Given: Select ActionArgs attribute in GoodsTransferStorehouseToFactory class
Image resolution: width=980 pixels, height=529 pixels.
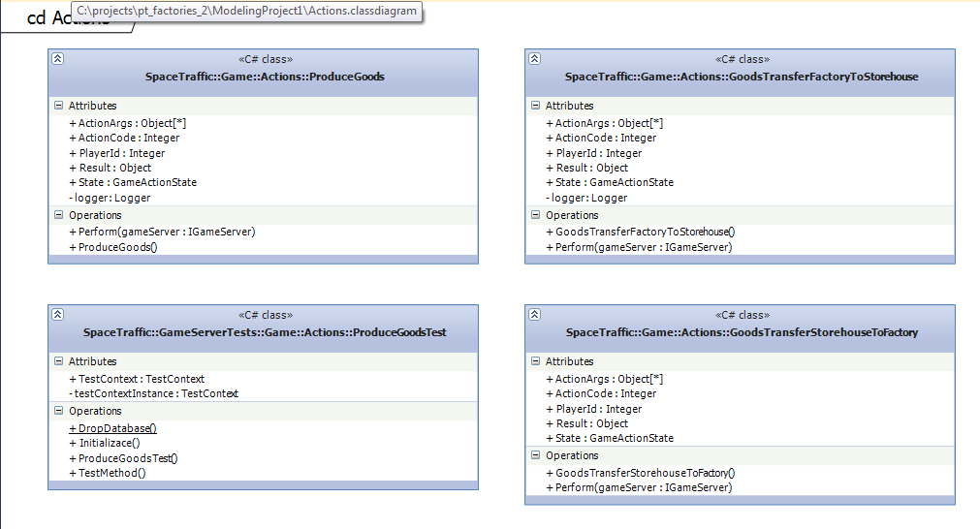Looking at the screenshot, I should click(604, 379).
